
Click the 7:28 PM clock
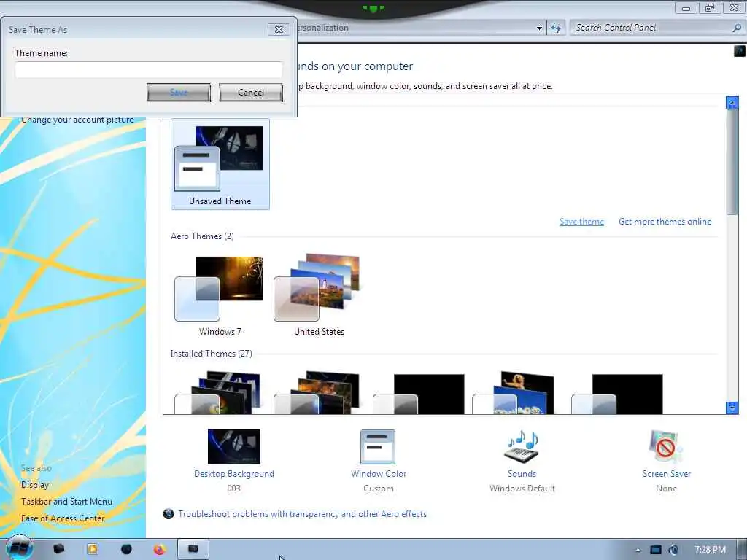click(x=710, y=550)
